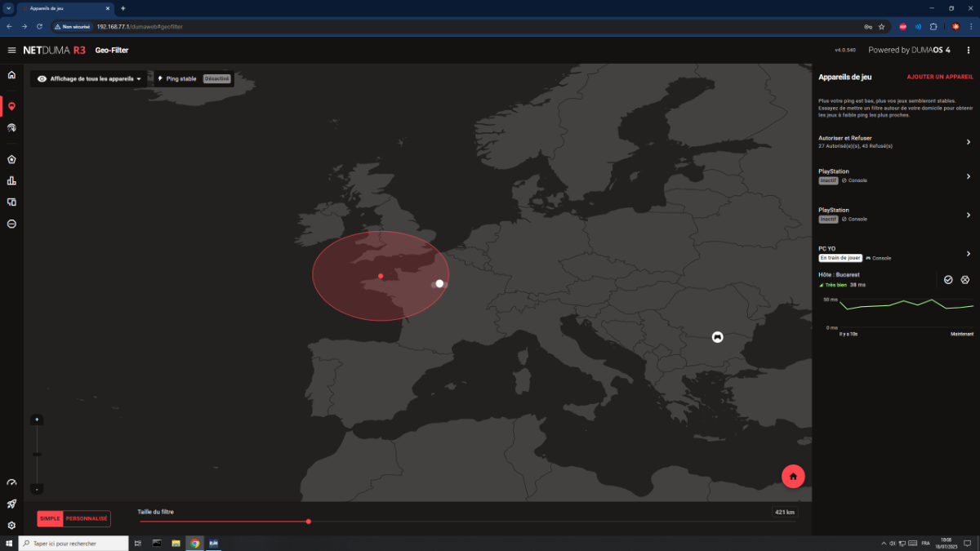The width and height of the screenshot is (980, 551).
Task: Deny the Bucarest host with cross icon
Action: (965, 279)
